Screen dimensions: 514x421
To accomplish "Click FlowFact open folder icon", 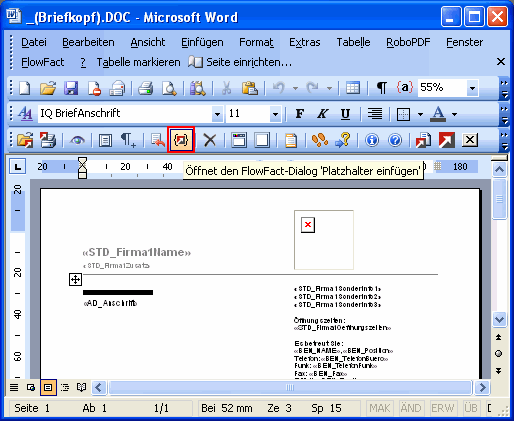I will tap(25, 140).
